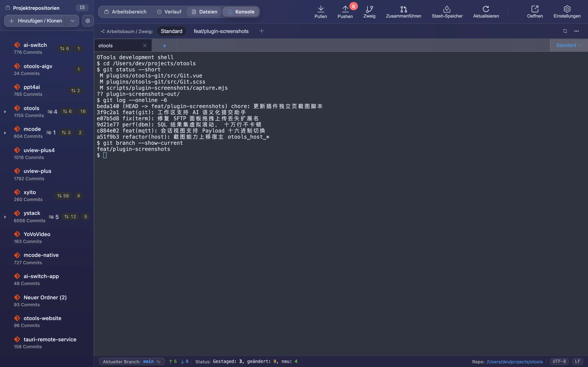The width and height of the screenshot is (588, 367).
Task: Open the Standard shell dropdown
Action: (569, 45)
